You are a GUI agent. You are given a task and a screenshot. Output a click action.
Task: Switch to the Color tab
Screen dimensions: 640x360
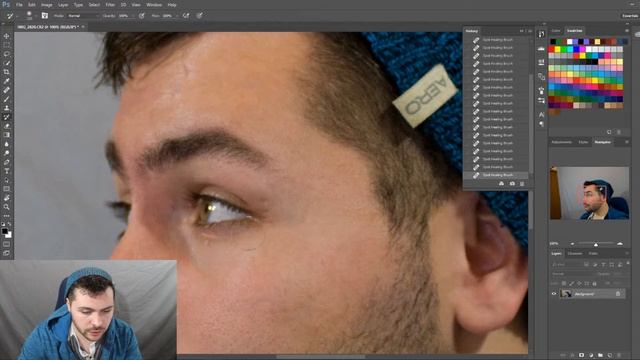556,31
